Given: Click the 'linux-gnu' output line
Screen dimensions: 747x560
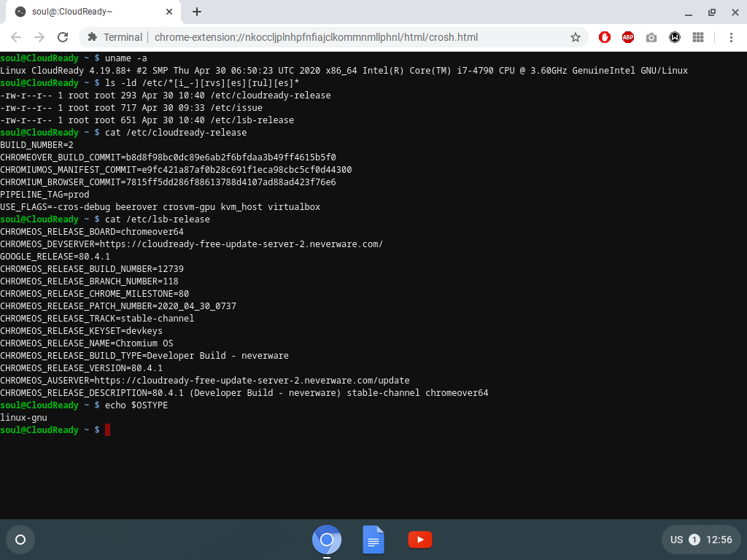Looking at the screenshot, I should [x=24, y=418].
